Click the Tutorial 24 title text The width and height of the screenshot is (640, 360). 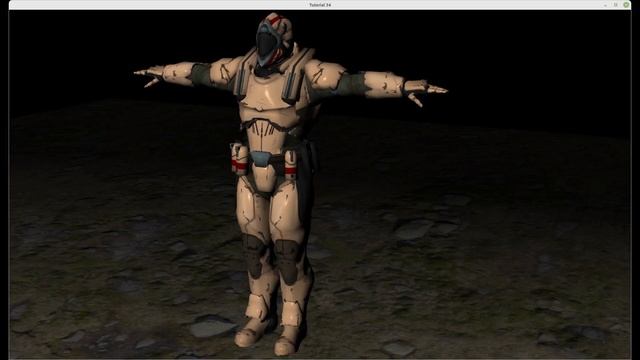[x=320, y=5]
